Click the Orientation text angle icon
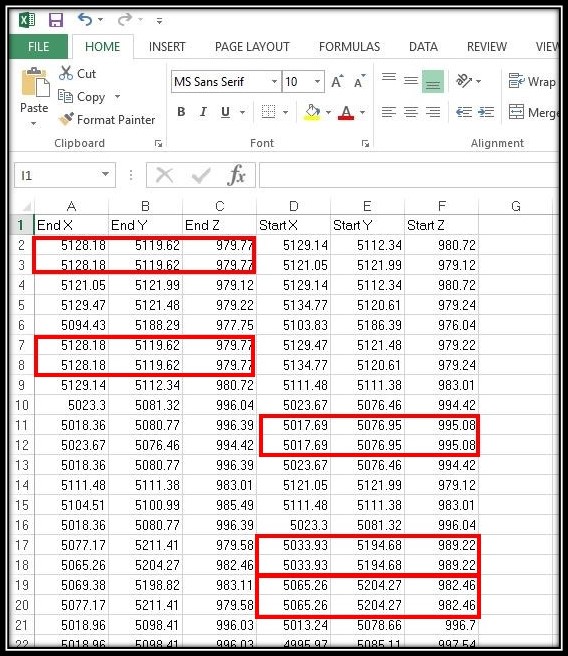 click(x=464, y=81)
